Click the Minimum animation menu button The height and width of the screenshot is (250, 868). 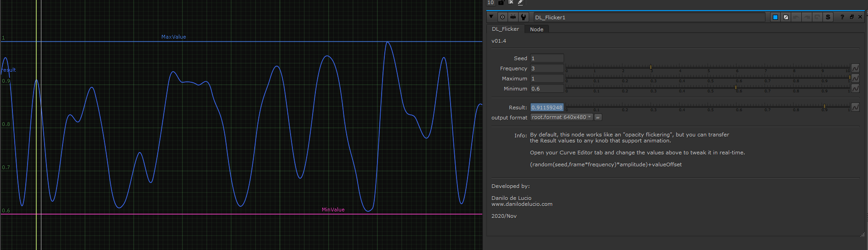pyautogui.click(x=855, y=88)
